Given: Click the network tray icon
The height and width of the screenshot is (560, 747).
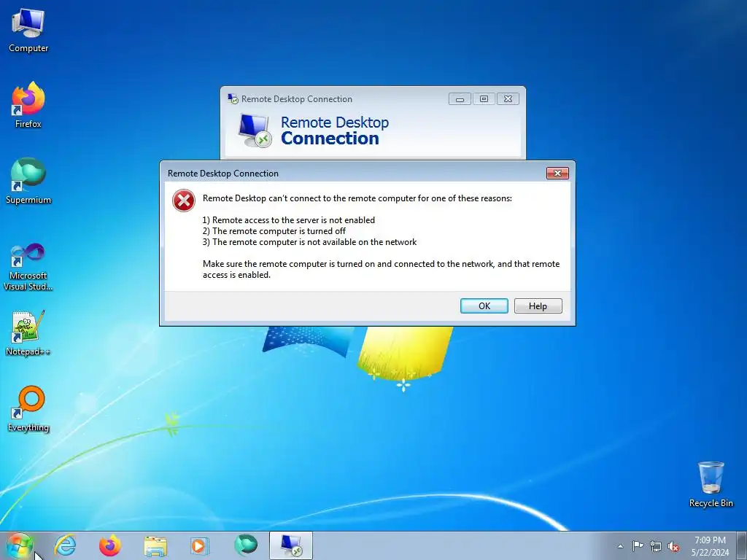Looking at the screenshot, I should click(656, 547).
